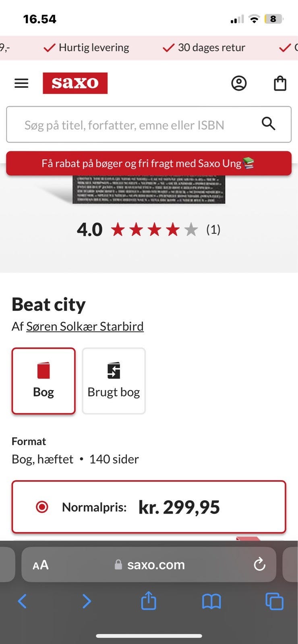Show all open Safari tabs
Viewport: 298px width, 644px height.
point(274,601)
